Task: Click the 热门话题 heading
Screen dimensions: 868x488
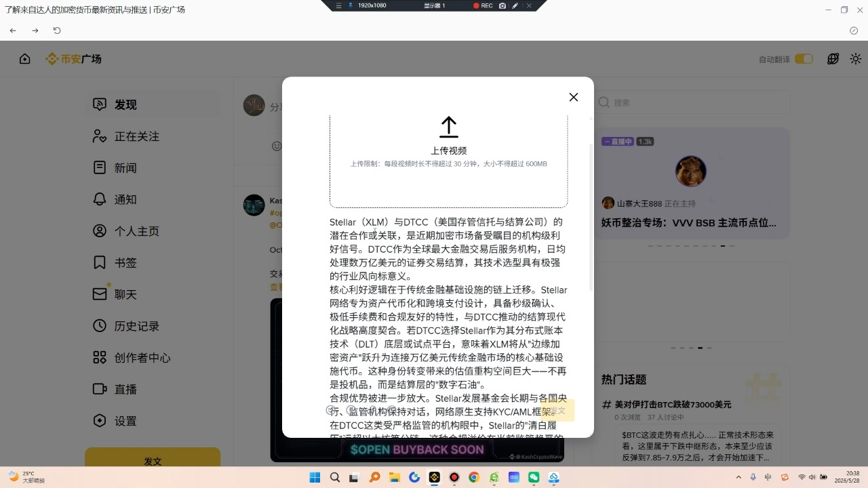Action: coord(624,380)
